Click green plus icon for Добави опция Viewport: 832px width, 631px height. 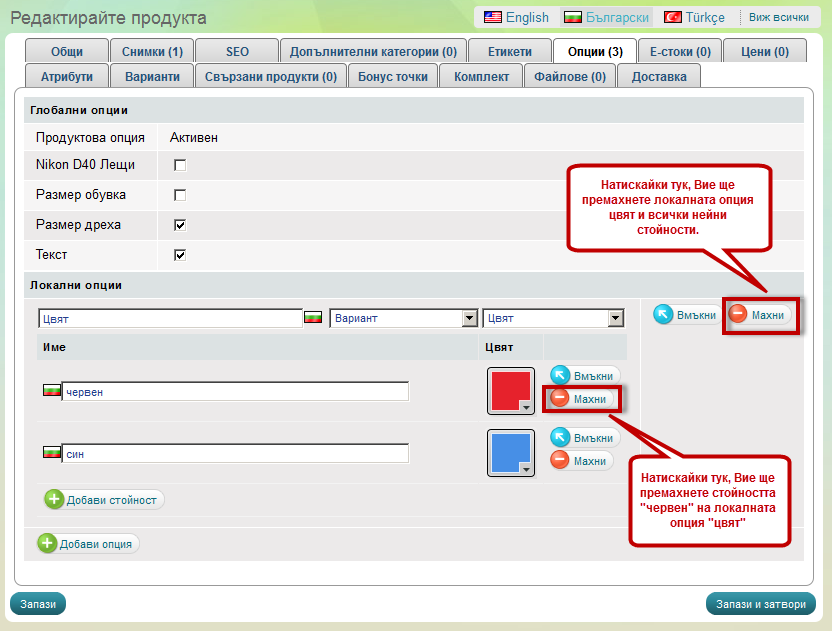47,543
